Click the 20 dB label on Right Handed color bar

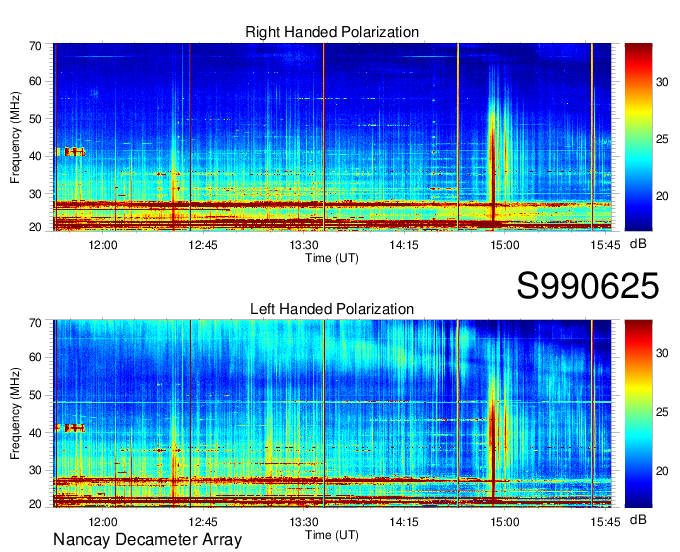click(x=662, y=196)
